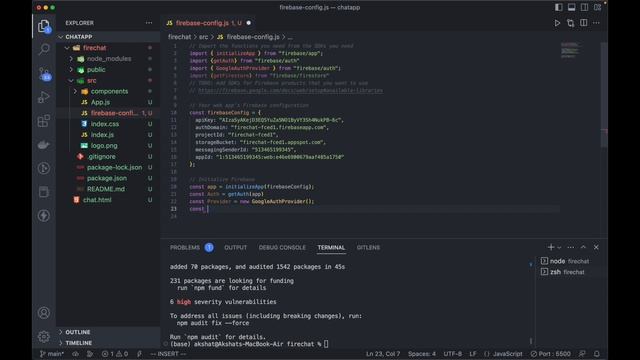
Task: Customize layout icon in title bar
Action: click(598, 7)
